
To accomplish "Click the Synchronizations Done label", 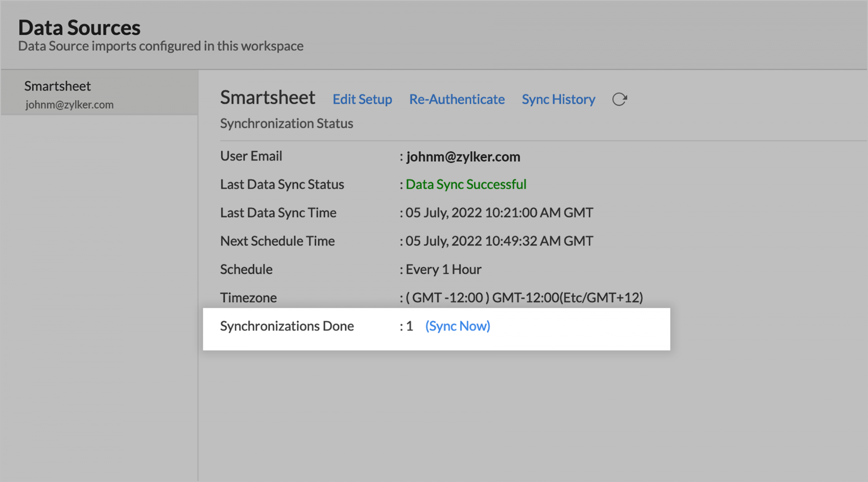I will coord(287,326).
